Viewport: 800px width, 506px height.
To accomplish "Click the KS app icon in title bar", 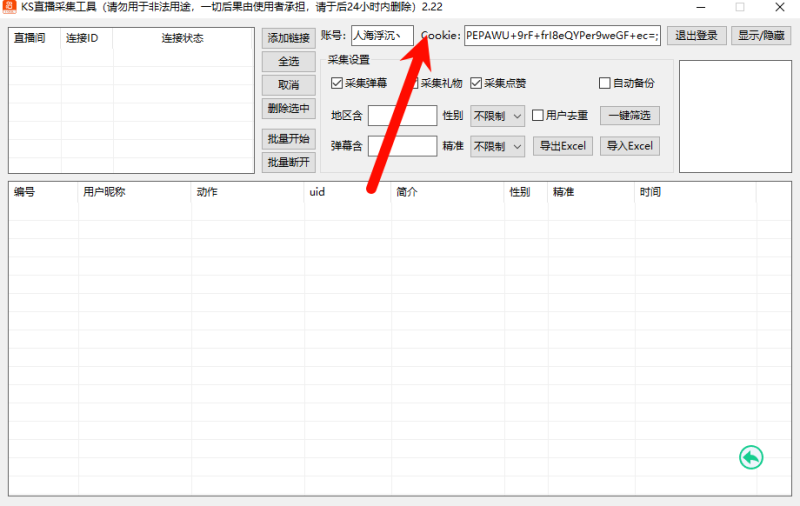I will [x=9, y=7].
